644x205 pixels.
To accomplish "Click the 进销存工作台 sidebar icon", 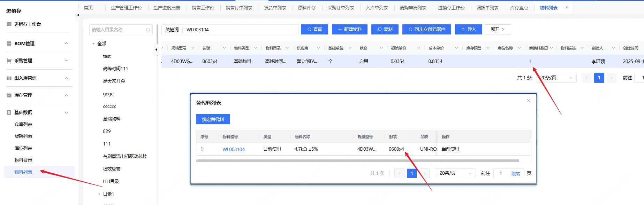I will pyautogui.click(x=9, y=24).
